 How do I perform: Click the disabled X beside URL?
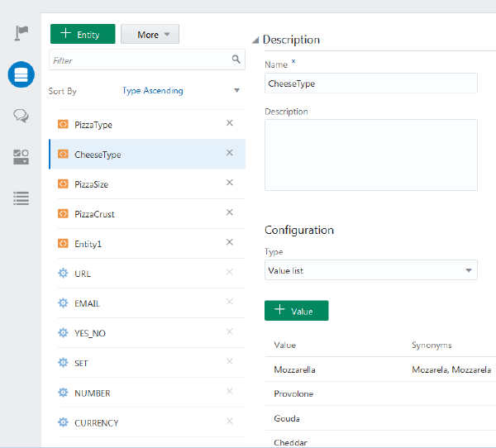tap(230, 272)
